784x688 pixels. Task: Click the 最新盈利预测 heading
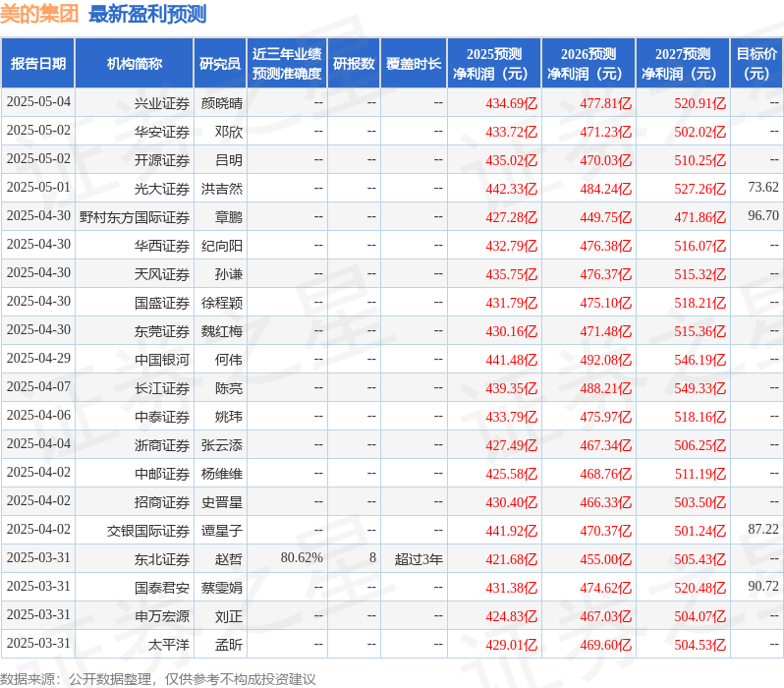[x=147, y=14]
